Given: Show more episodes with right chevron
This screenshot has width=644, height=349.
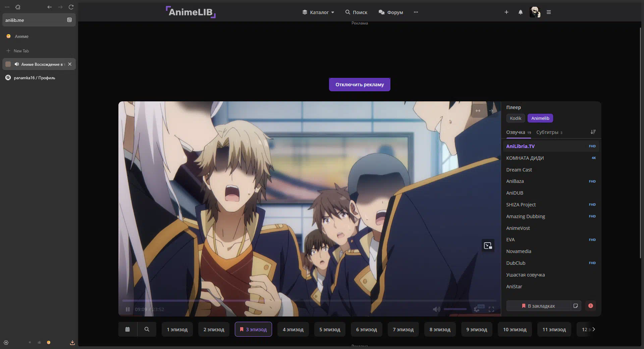Looking at the screenshot, I should (594, 329).
